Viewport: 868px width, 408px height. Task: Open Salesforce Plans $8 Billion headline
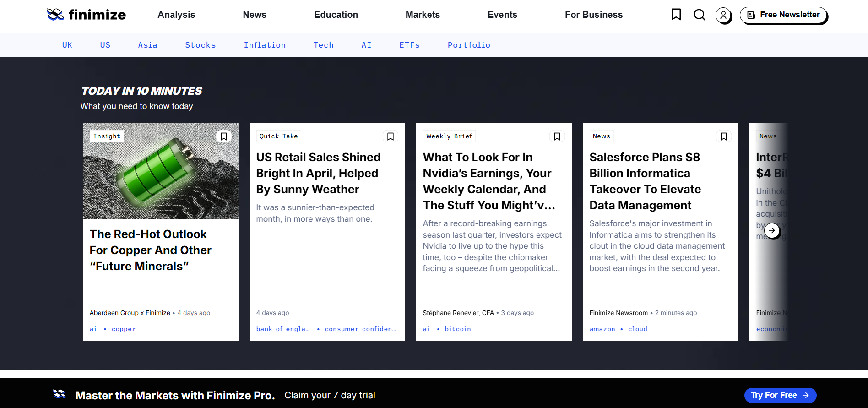click(x=645, y=181)
